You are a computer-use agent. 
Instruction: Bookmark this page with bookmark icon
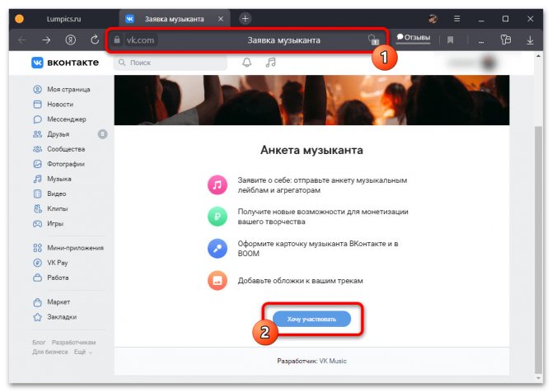pyautogui.click(x=450, y=40)
